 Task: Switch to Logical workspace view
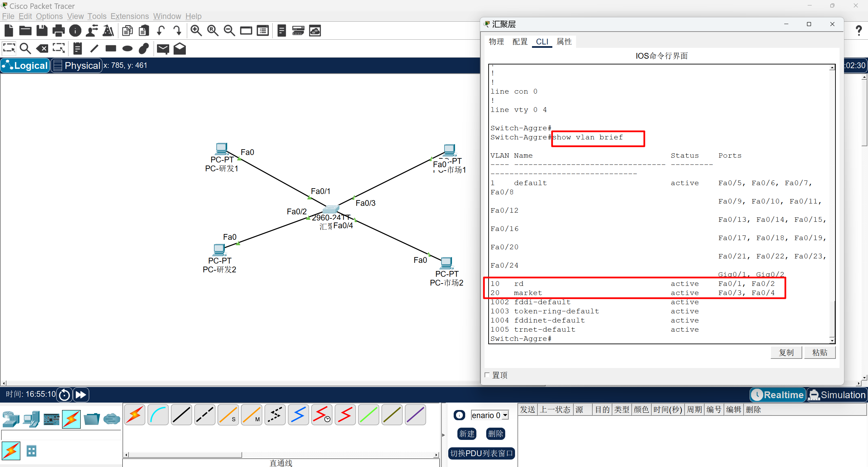25,65
